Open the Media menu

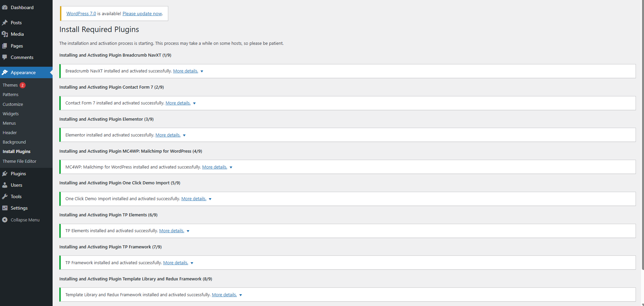point(26,34)
